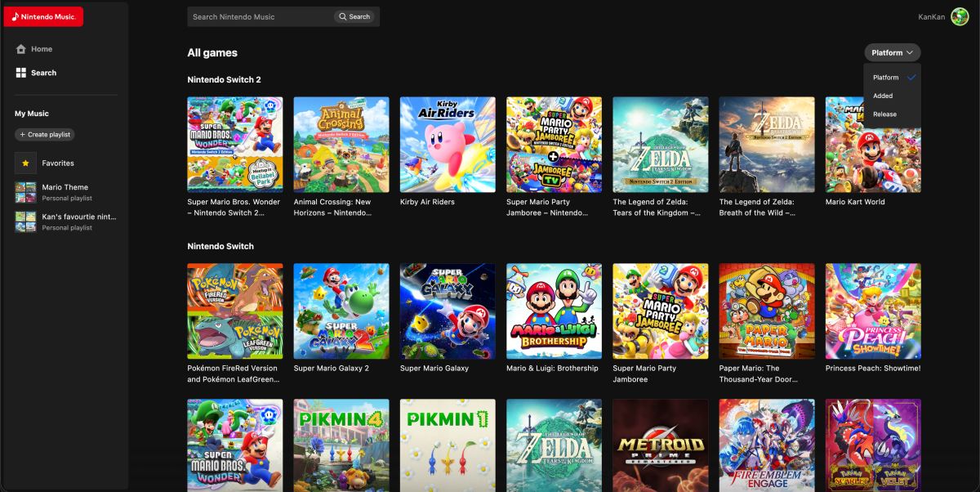Select Added sort option
This screenshot has height=492, width=980.
[893, 96]
